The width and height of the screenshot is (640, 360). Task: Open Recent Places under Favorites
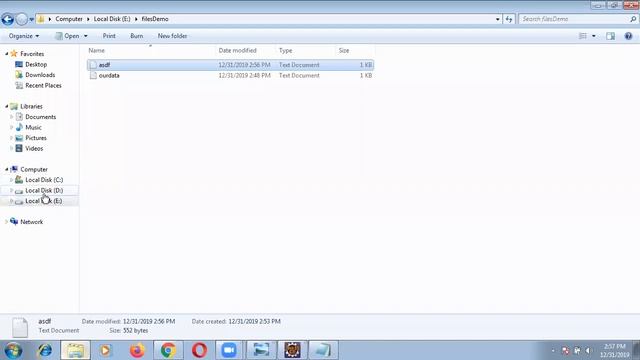click(43, 85)
